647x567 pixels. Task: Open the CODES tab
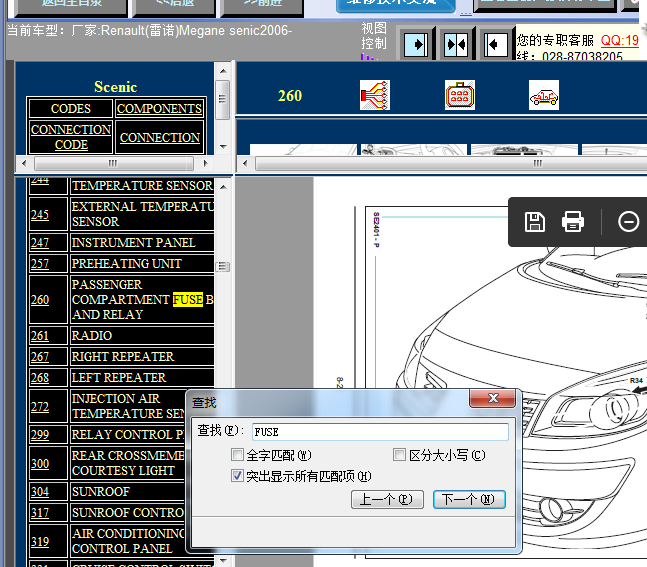click(71, 109)
